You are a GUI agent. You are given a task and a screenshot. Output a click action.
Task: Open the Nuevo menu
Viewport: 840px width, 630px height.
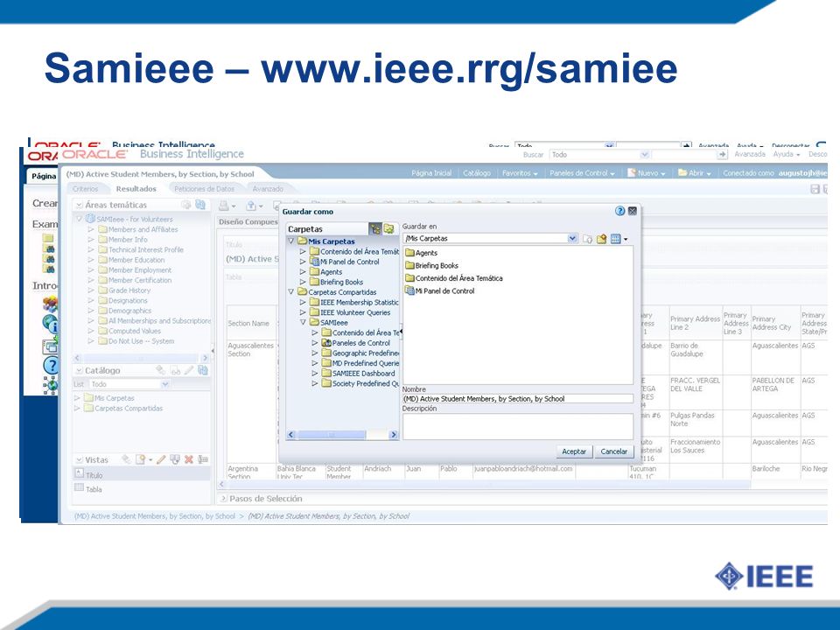(x=647, y=173)
